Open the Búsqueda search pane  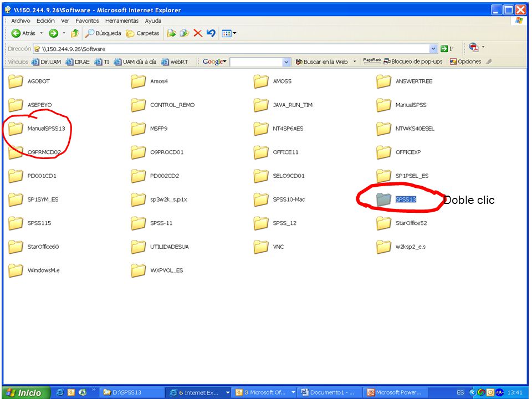(103, 33)
